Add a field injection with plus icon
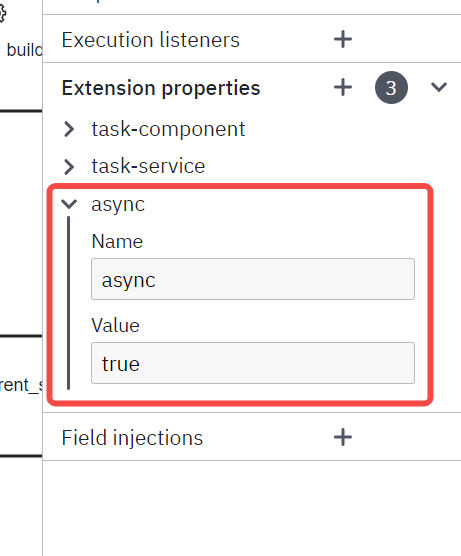The height and width of the screenshot is (556, 461). (x=343, y=437)
